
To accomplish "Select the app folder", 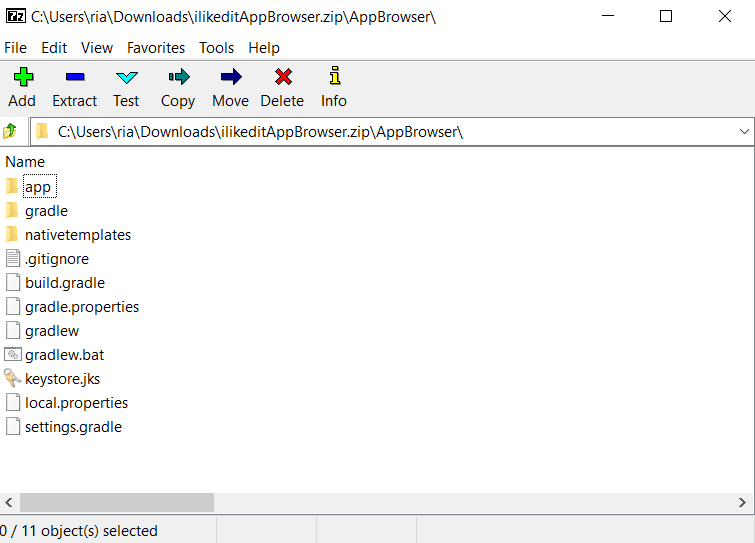I will click(38, 187).
